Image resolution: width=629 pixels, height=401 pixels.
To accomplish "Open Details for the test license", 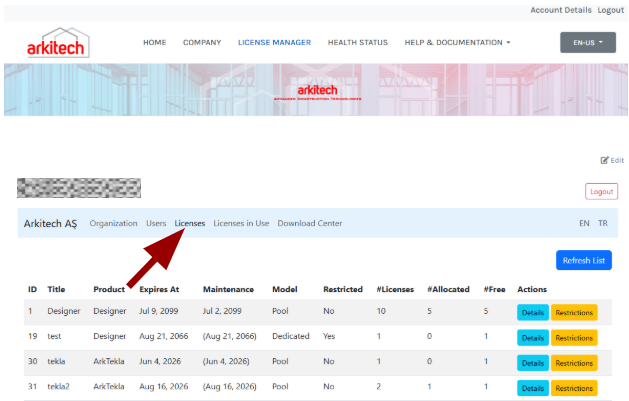I will click(x=533, y=338).
